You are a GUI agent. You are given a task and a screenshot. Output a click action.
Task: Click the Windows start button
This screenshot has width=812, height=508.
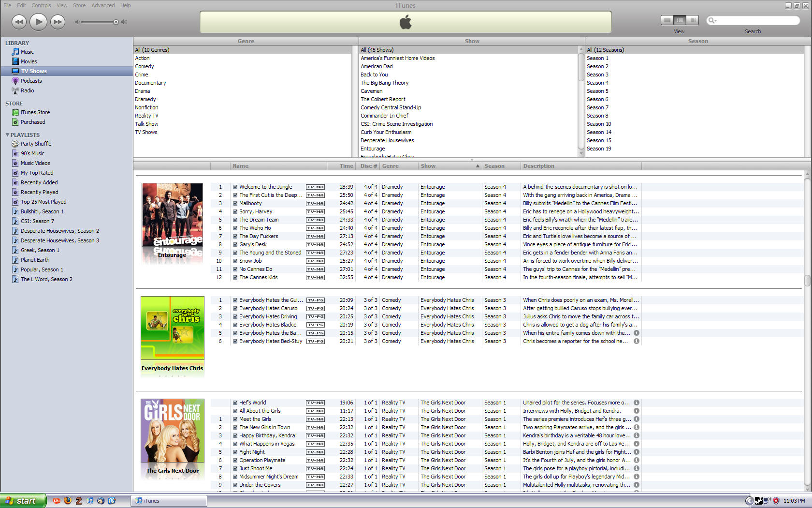click(x=23, y=501)
